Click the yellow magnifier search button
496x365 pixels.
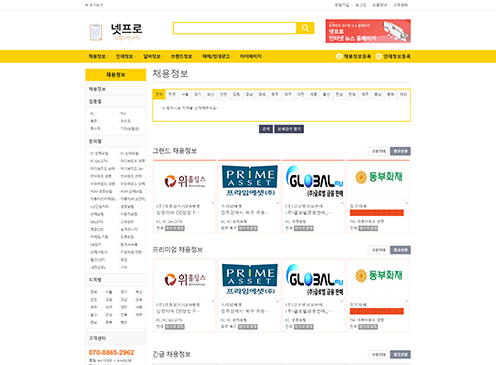tap(305, 28)
